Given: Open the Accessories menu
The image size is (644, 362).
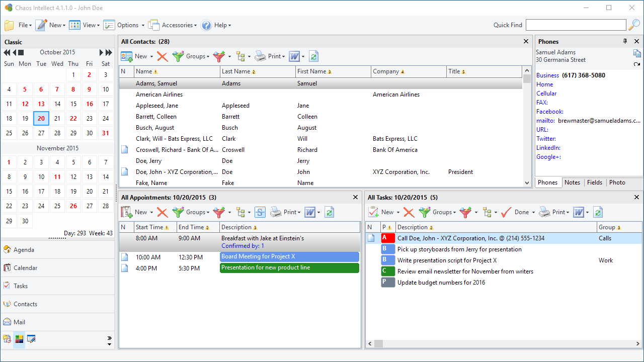Looking at the screenshot, I should [172, 25].
